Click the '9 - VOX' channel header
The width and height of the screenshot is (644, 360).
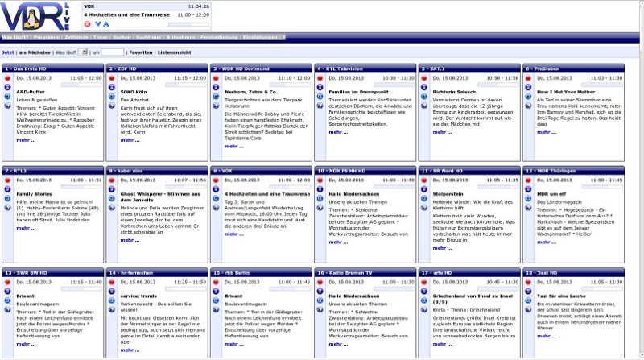(x=261, y=171)
